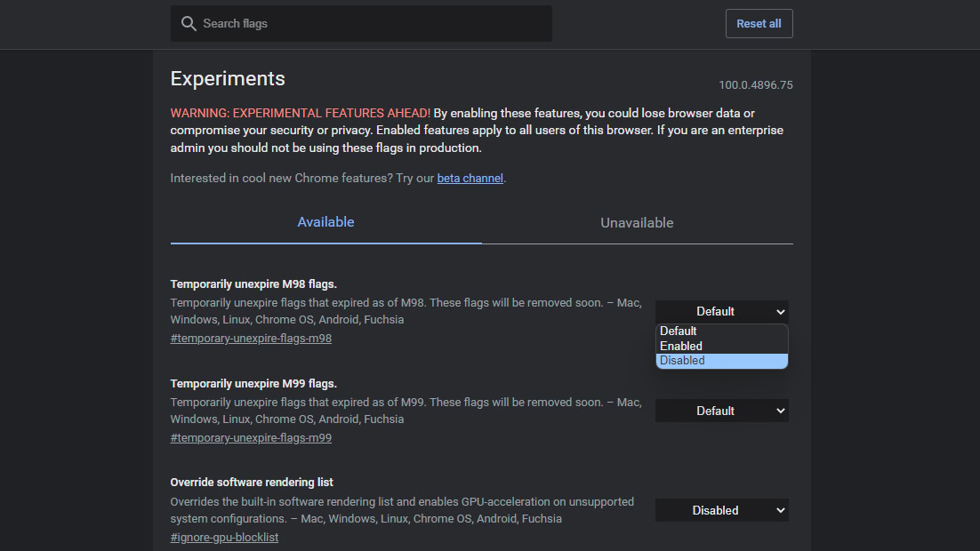Click the search magnifier icon
This screenshot has width=980, height=551.
189,24
